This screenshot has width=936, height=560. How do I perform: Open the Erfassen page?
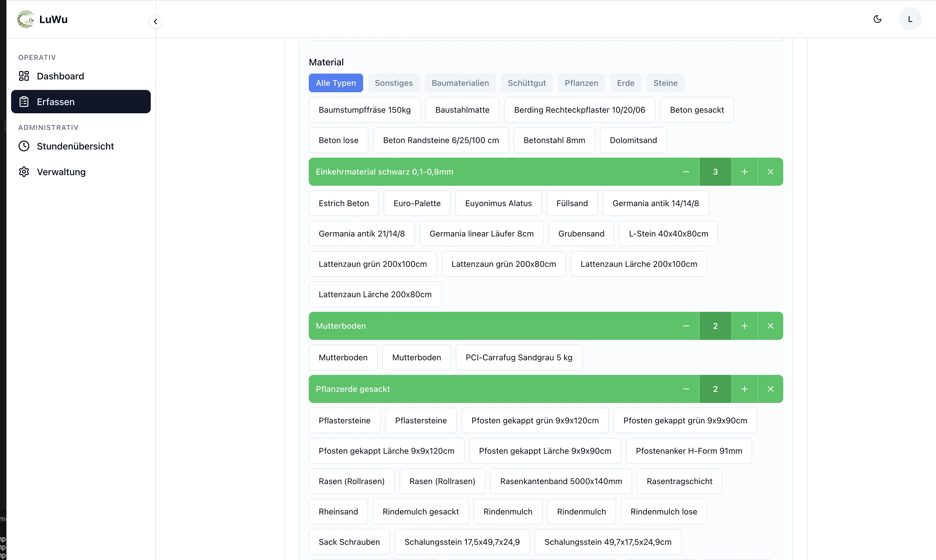pyautogui.click(x=81, y=102)
